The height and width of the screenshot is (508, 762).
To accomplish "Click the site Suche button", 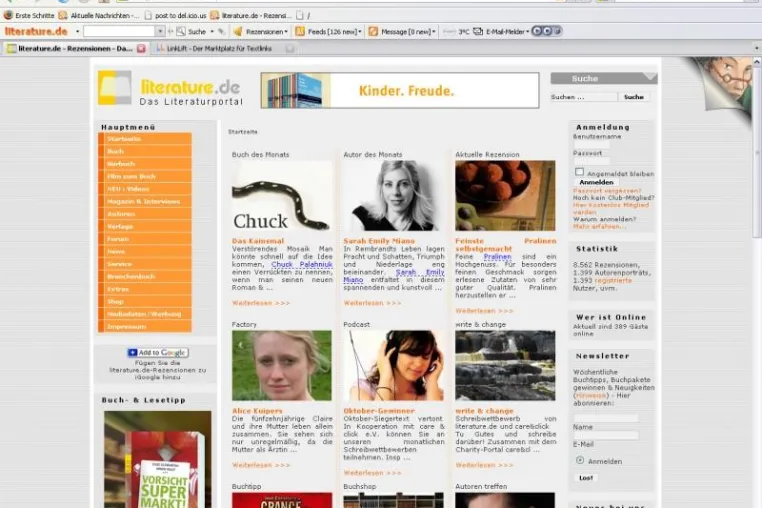I will [x=634, y=97].
